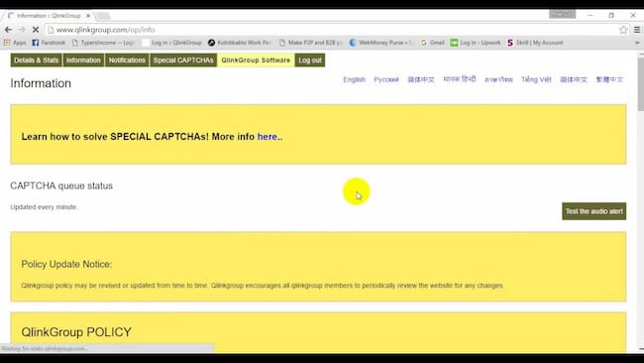Go back with the browser back arrow

point(8,30)
